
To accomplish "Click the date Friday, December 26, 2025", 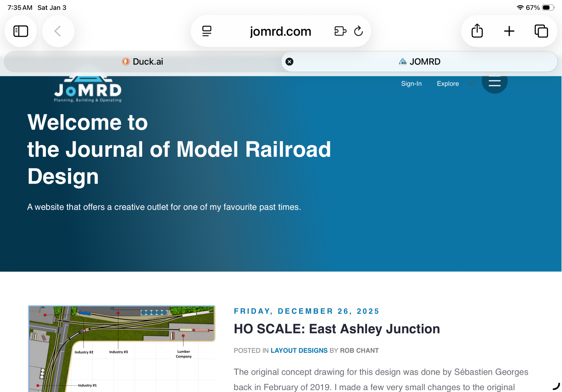I will pos(306,311).
